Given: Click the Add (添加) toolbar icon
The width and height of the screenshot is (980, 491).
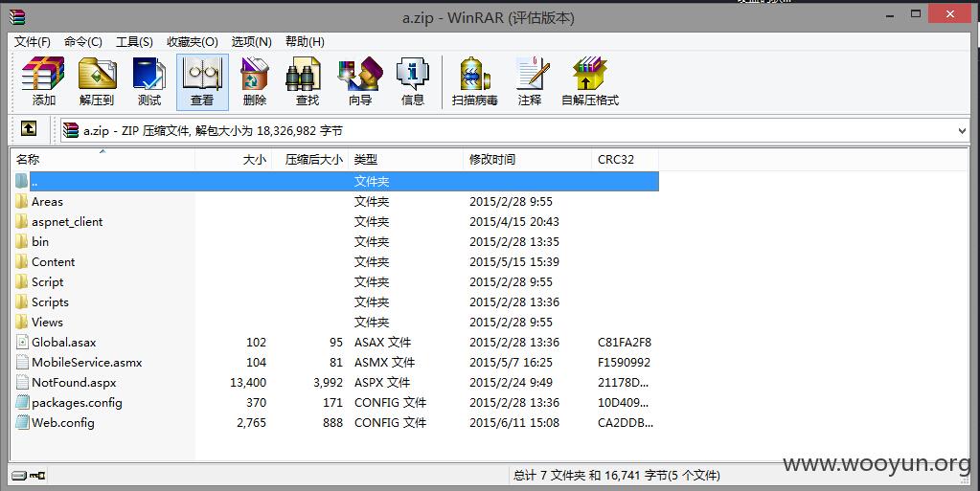Looking at the screenshot, I should tap(43, 82).
